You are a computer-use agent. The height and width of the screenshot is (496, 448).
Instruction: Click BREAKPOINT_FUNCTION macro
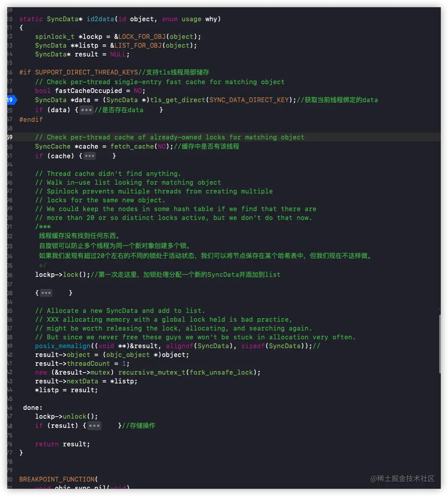(x=57, y=479)
